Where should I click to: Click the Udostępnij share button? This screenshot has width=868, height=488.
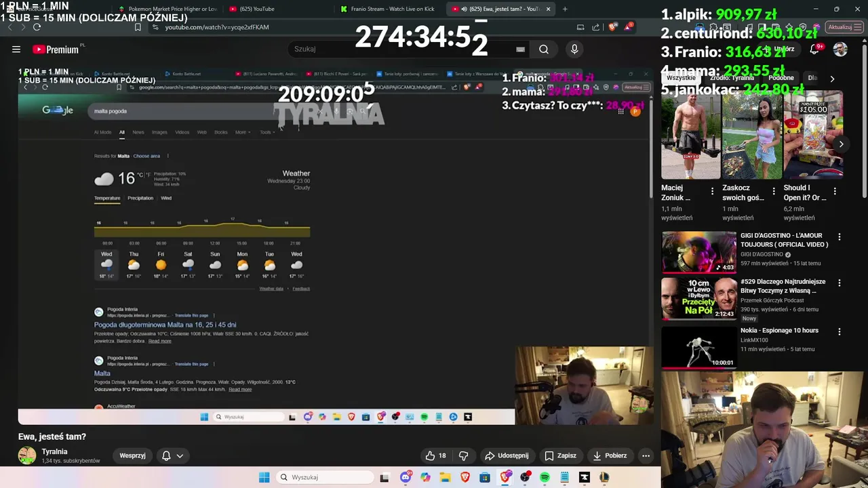coord(507,455)
